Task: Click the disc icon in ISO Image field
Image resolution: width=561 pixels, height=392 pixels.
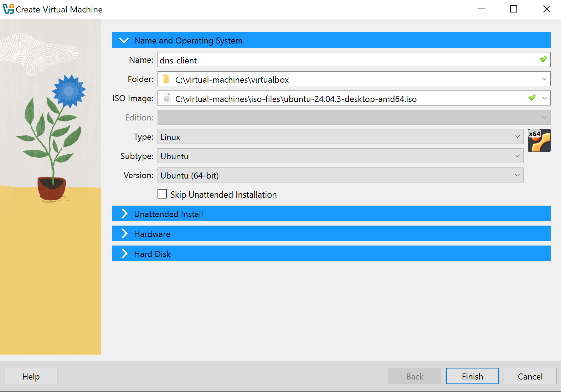Action: click(x=166, y=98)
